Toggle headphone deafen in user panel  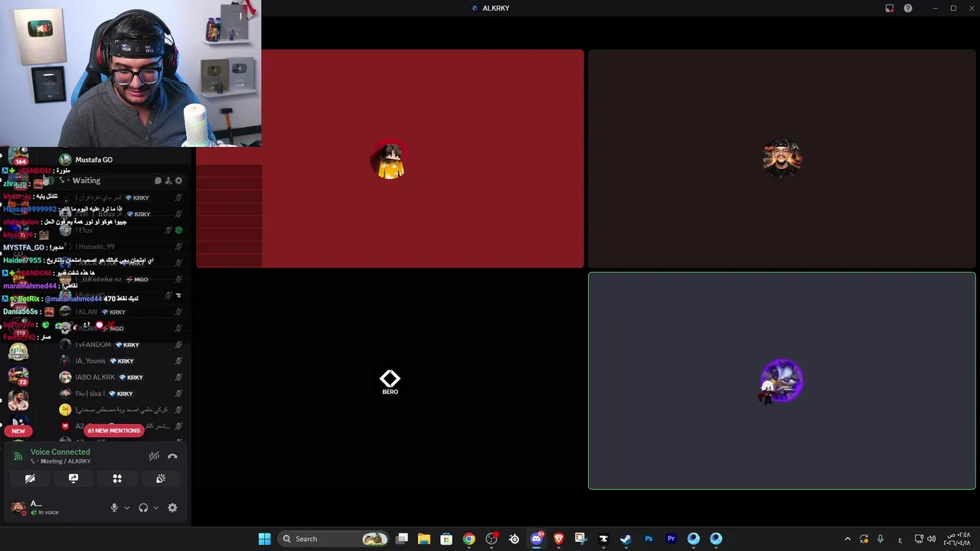[x=143, y=507]
